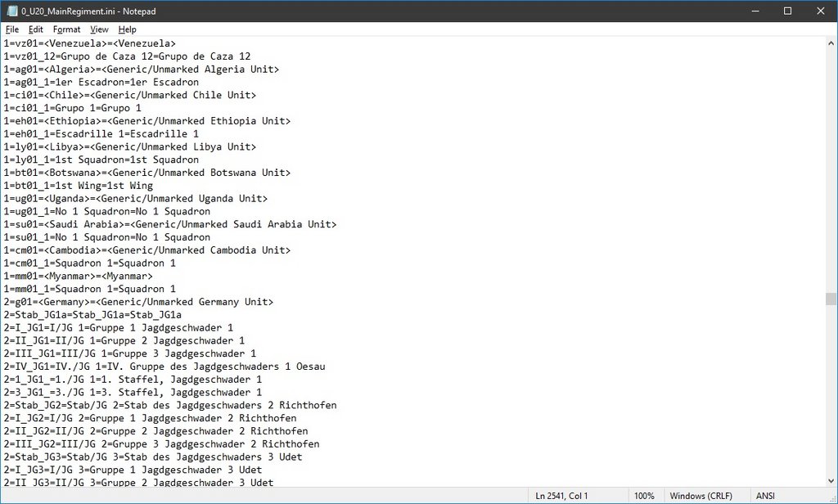Open the Help menu

click(127, 29)
